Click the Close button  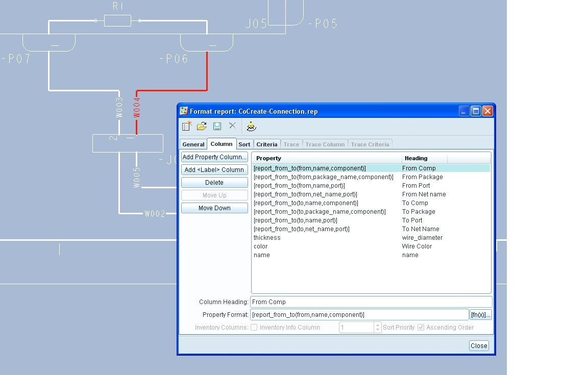479,346
